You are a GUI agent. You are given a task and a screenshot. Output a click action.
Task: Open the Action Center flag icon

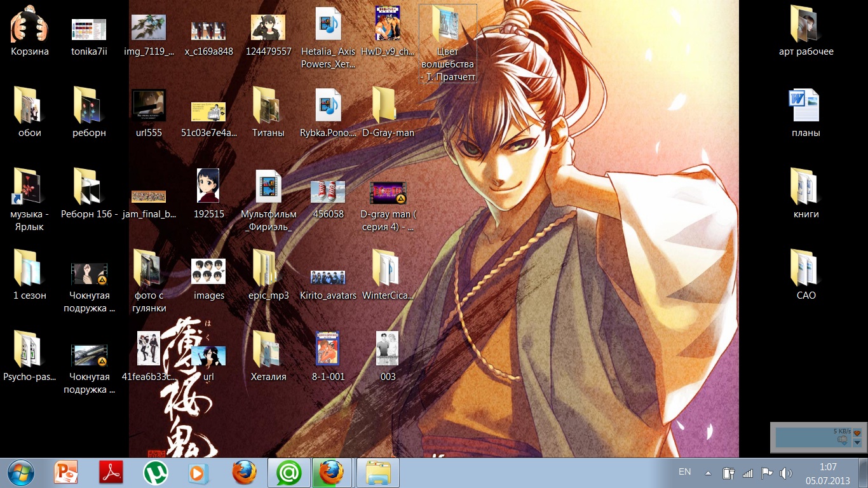pyautogui.click(x=766, y=473)
